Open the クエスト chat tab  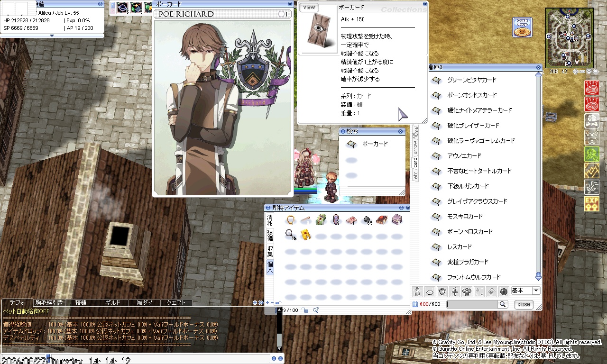176,302
